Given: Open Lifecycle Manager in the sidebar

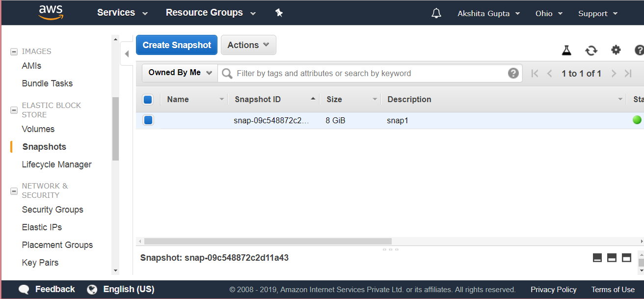Looking at the screenshot, I should point(57,164).
